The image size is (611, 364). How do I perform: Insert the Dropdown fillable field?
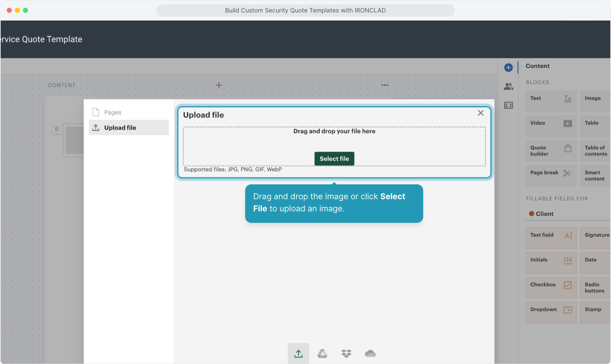click(551, 312)
